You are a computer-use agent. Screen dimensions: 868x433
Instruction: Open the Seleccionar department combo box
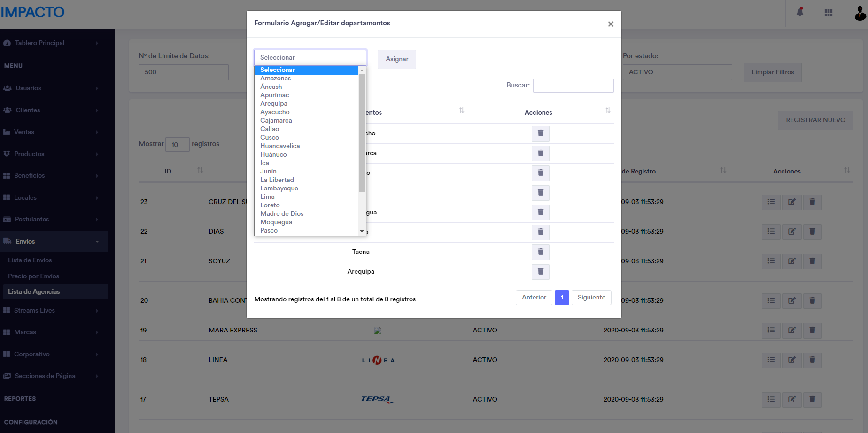coord(310,57)
